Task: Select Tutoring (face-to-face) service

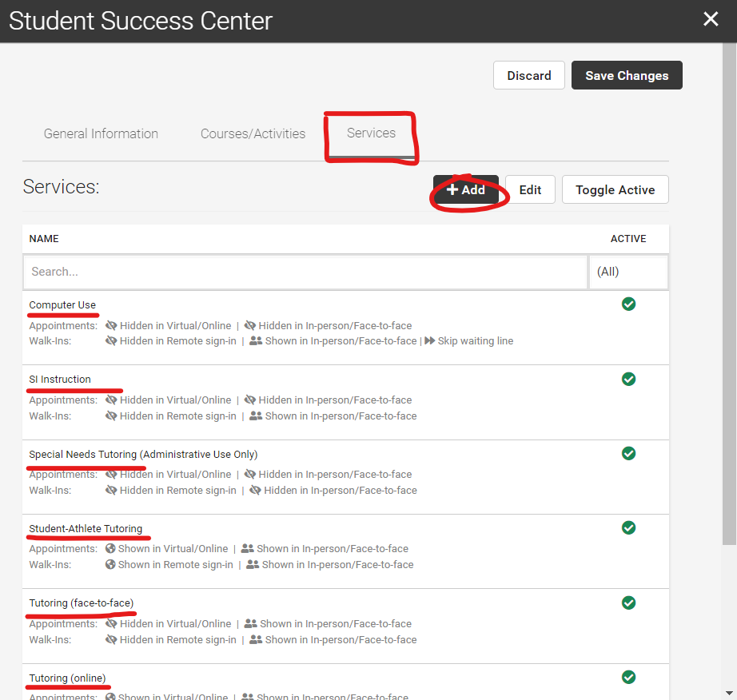Action: 82,603
